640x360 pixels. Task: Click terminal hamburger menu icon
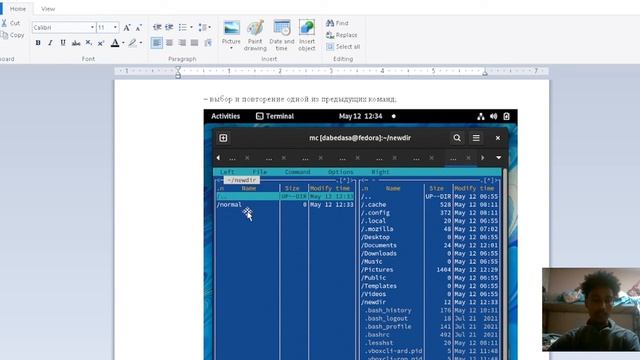pos(476,138)
